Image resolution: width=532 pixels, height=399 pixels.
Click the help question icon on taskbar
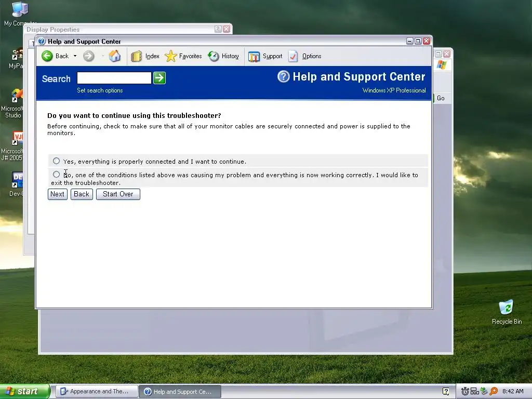[x=446, y=392]
